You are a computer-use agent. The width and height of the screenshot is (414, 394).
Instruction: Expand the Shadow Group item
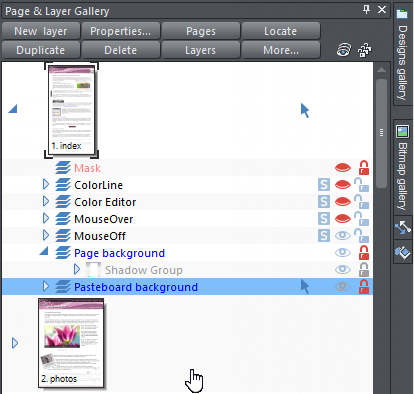pyautogui.click(x=77, y=269)
